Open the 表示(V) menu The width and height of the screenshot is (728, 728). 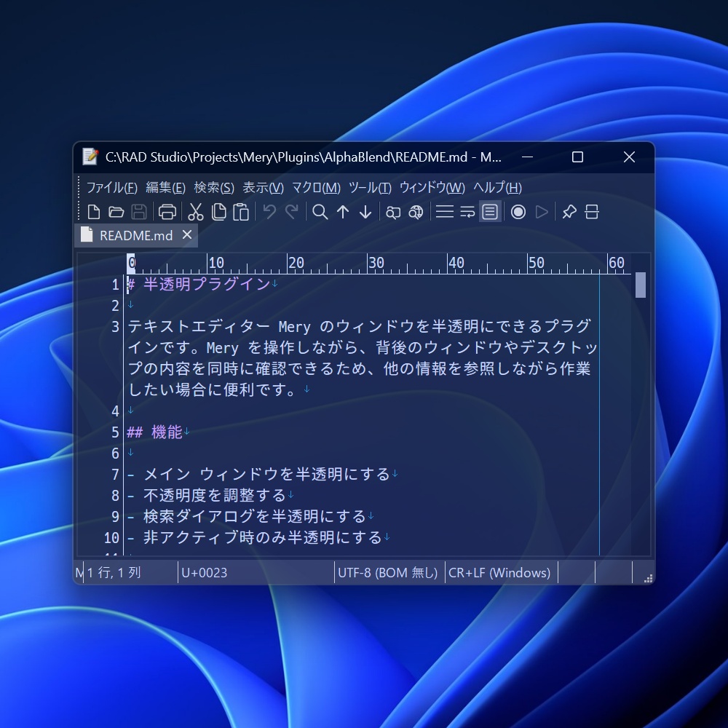coord(264,188)
